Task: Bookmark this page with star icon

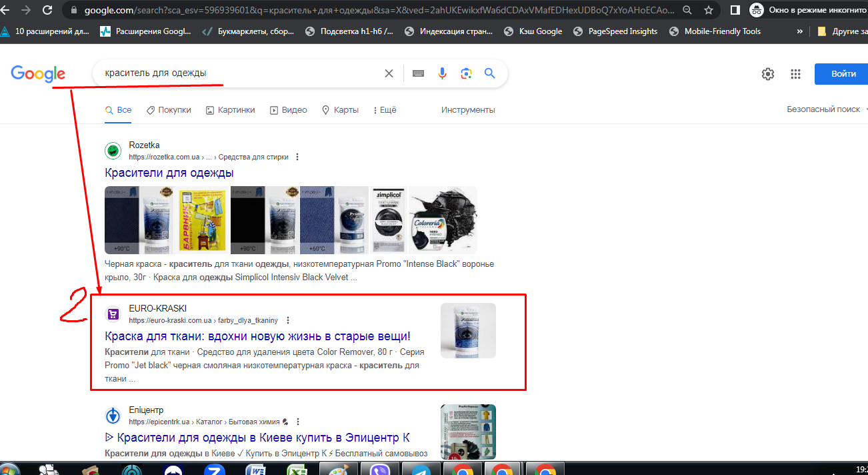Action: point(709,11)
